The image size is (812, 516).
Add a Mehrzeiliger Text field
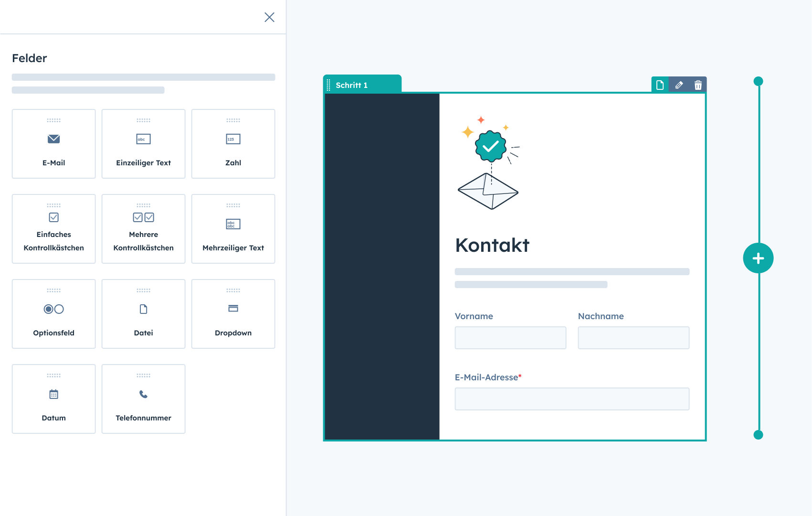pyautogui.click(x=233, y=228)
